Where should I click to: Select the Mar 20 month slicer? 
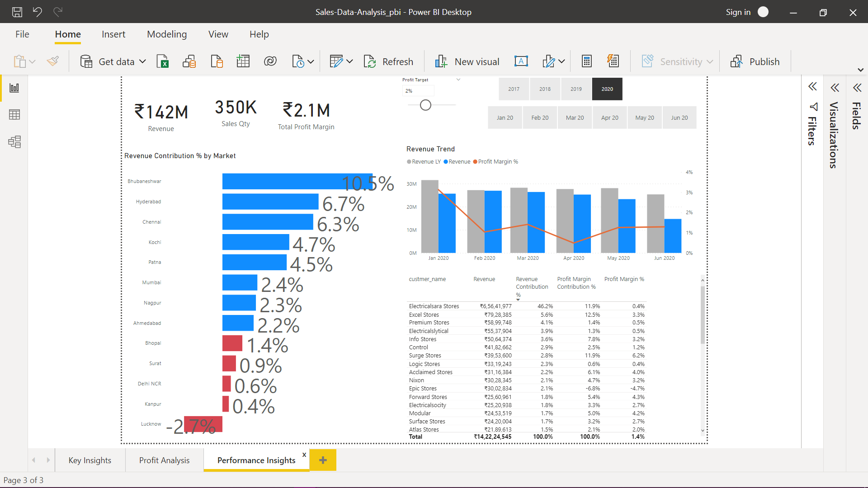tap(575, 117)
